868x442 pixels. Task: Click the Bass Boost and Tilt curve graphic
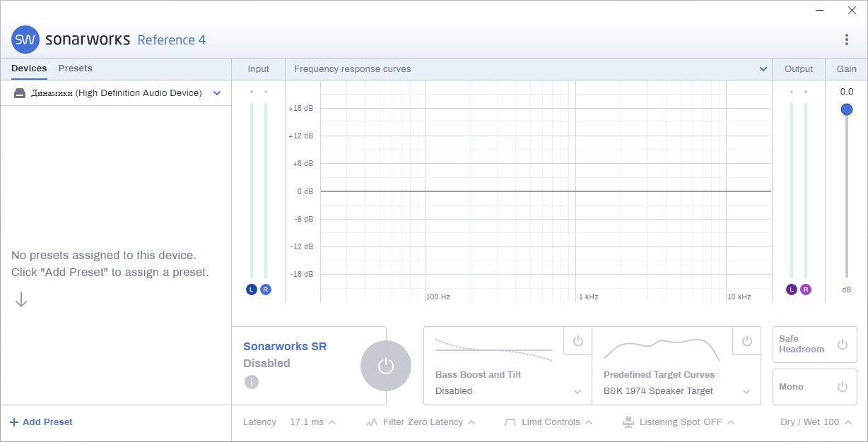click(x=494, y=349)
